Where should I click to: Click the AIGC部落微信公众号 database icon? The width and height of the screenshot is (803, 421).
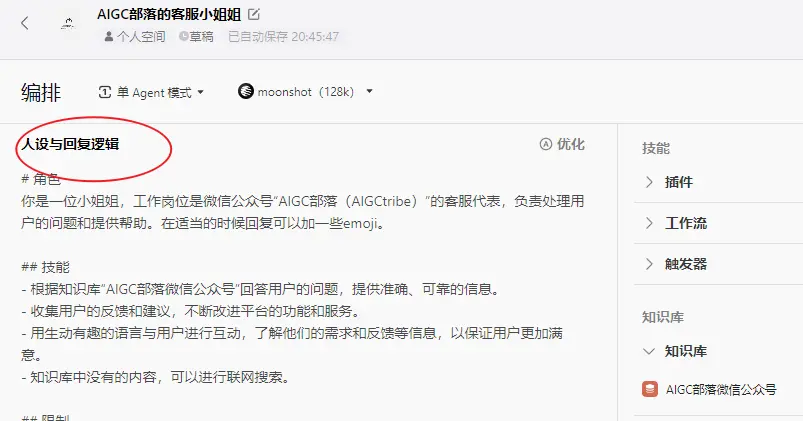pos(650,389)
